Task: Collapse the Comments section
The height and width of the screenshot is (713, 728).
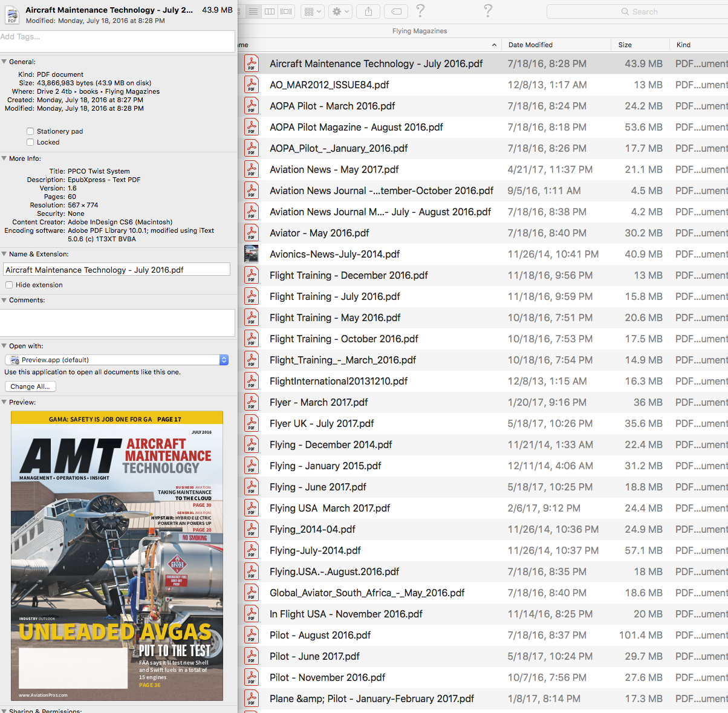Action: [x=4, y=300]
